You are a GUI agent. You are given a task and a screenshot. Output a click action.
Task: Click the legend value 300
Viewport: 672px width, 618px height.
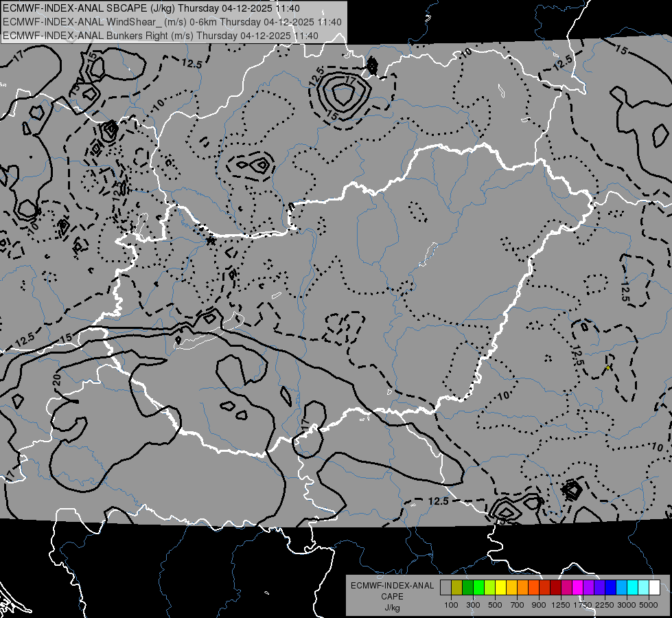[473, 605]
